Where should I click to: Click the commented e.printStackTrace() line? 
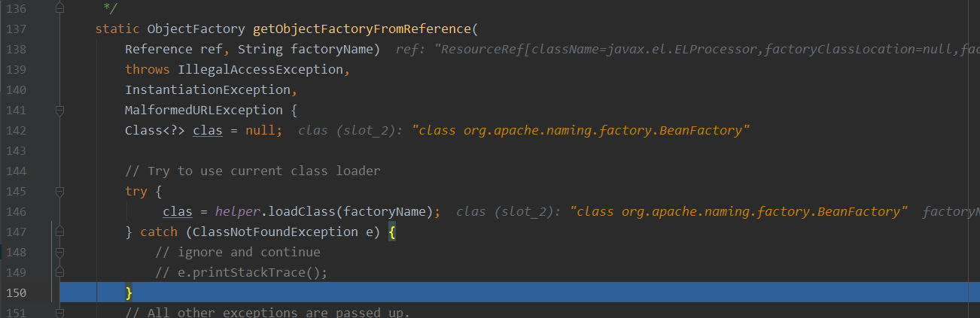(242, 273)
